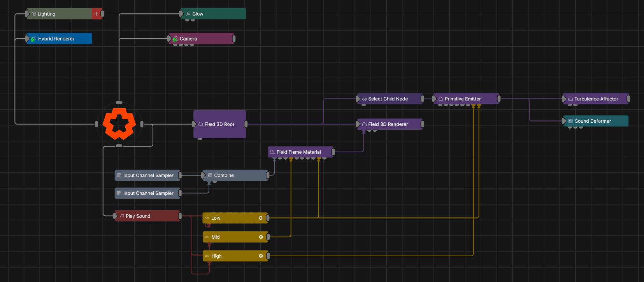The image size is (644, 282).
Task: Toggle the circle button on Low node
Action: 261,218
